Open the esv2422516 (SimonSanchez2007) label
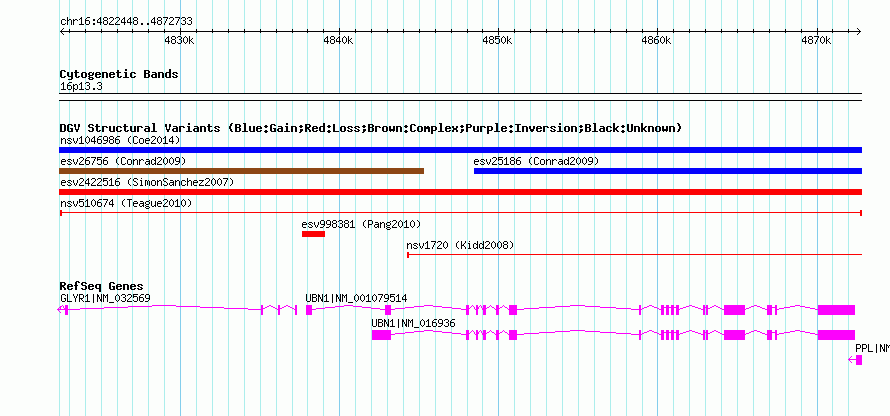The width and height of the screenshot is (890, 416). (147, 182)
